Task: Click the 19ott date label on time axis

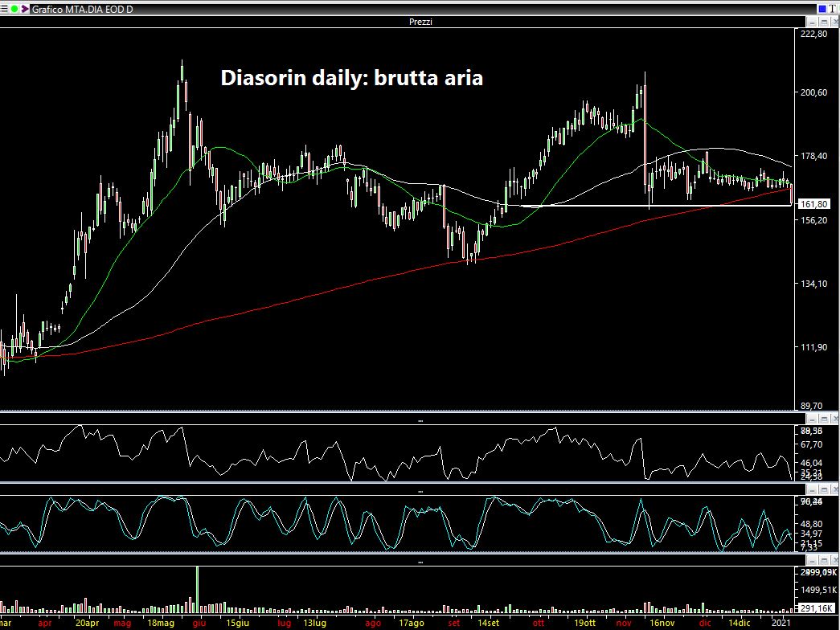Action: (x=584, y=623)
